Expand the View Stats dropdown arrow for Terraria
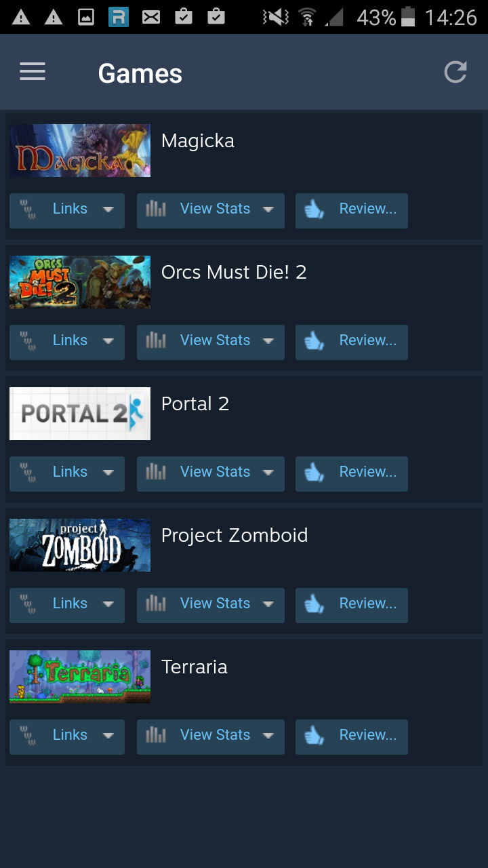 point(268,736)
